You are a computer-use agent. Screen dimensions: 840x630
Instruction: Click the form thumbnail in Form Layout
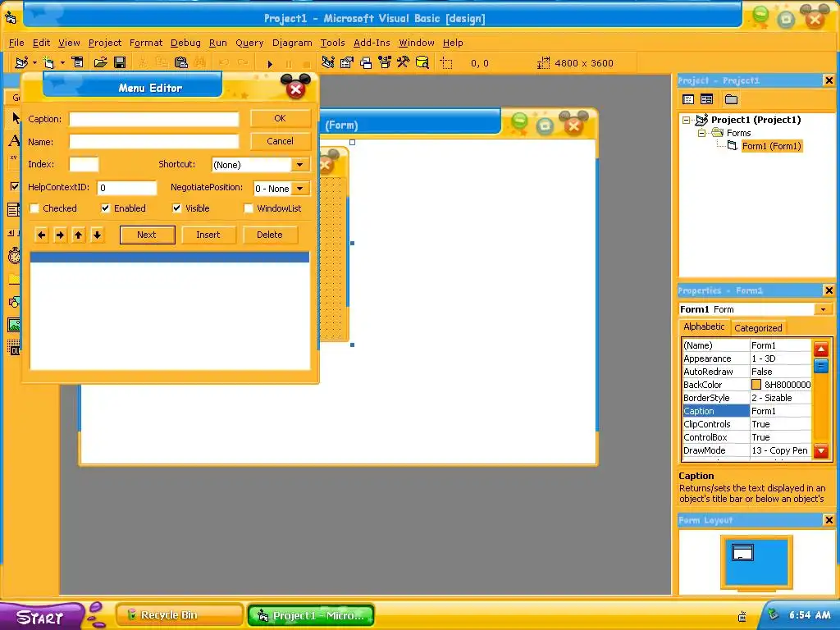click(742, 552)
